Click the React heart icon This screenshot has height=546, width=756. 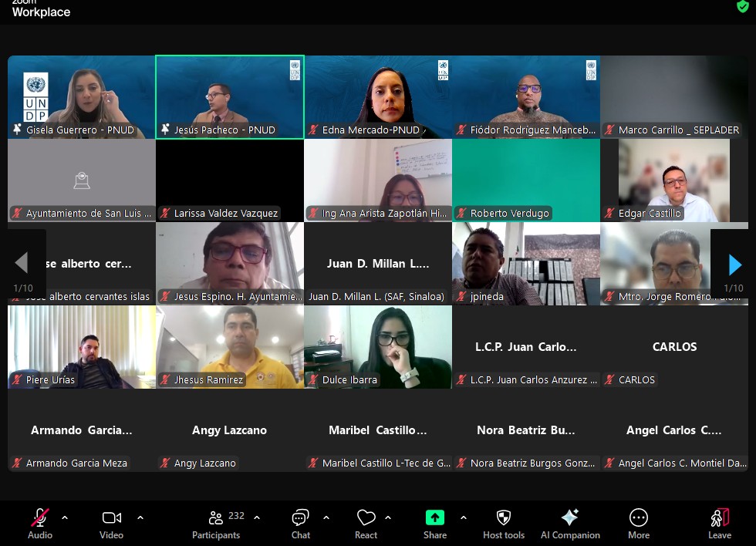[366, 517]
